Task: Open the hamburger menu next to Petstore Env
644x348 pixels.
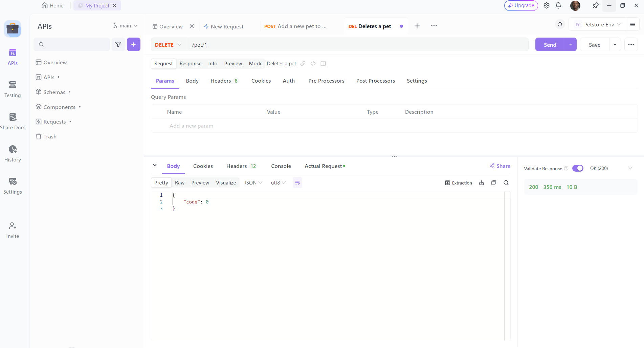Action: 632,24
